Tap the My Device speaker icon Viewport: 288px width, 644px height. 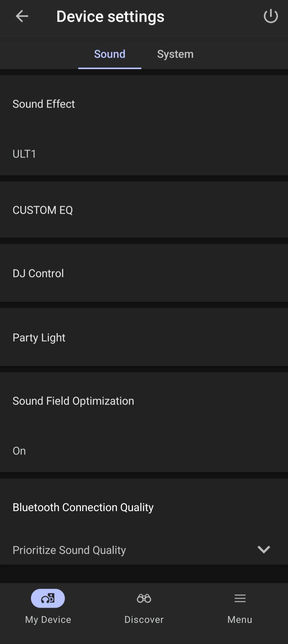pyautogui.click(x=48, y=598)
